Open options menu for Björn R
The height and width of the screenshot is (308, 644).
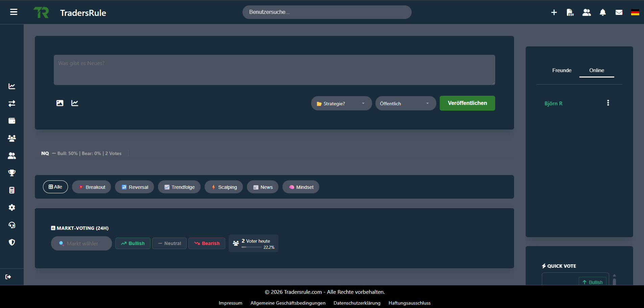608,103
